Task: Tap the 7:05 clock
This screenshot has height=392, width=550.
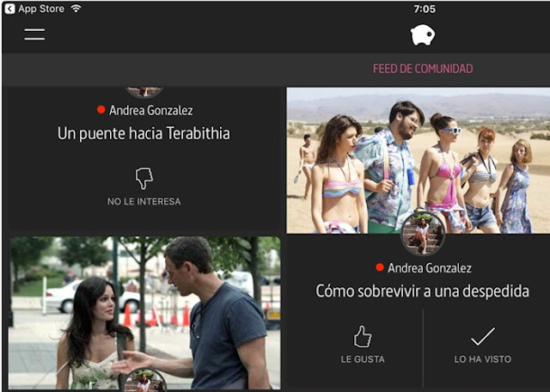Action: pos(425,9)
